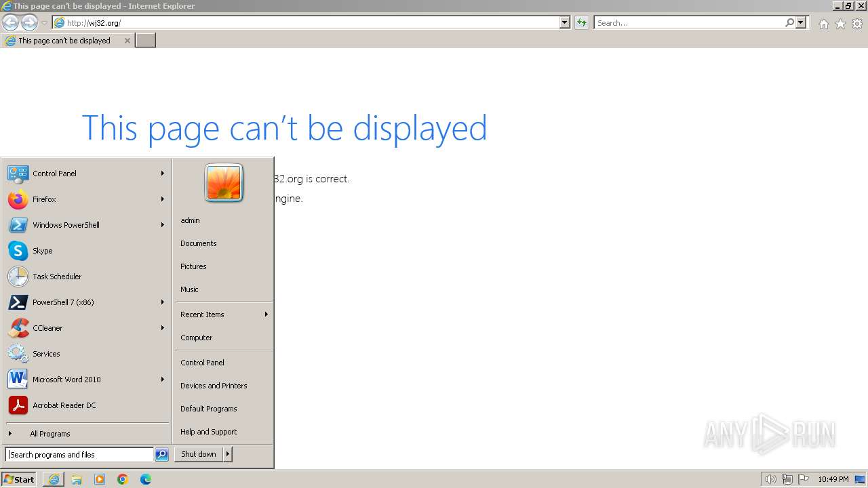Open Control Panel from pinned programs list
This screenshot has width=868, height=488.
coord(87,174)
